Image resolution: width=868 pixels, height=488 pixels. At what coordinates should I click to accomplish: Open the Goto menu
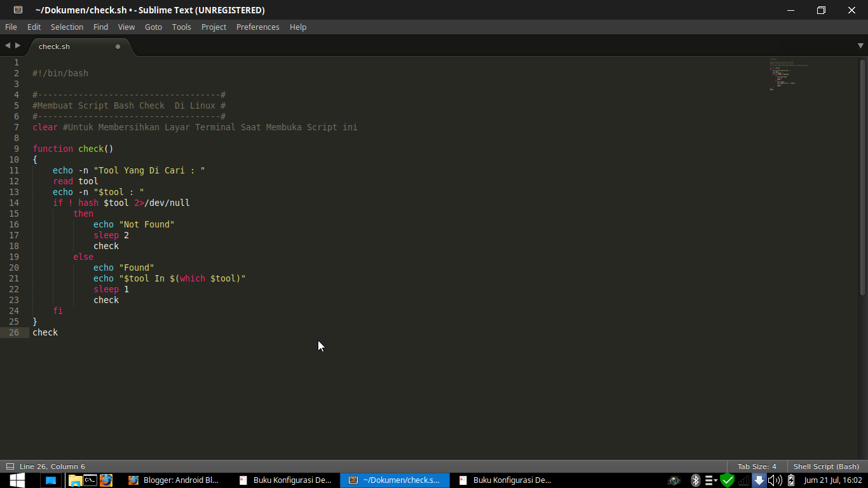(x=153, y=27)
